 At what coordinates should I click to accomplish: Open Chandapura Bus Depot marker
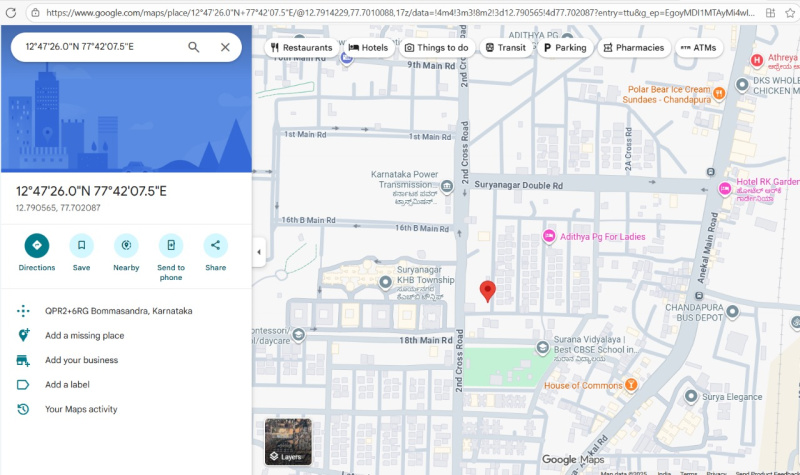pyautogui.click(x=733, y=311)
